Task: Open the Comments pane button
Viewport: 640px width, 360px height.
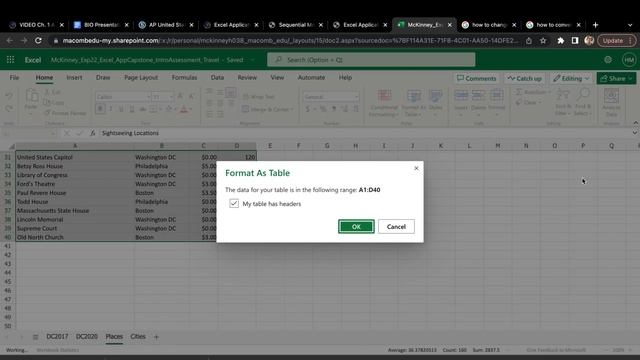Action: coord(476,78)
